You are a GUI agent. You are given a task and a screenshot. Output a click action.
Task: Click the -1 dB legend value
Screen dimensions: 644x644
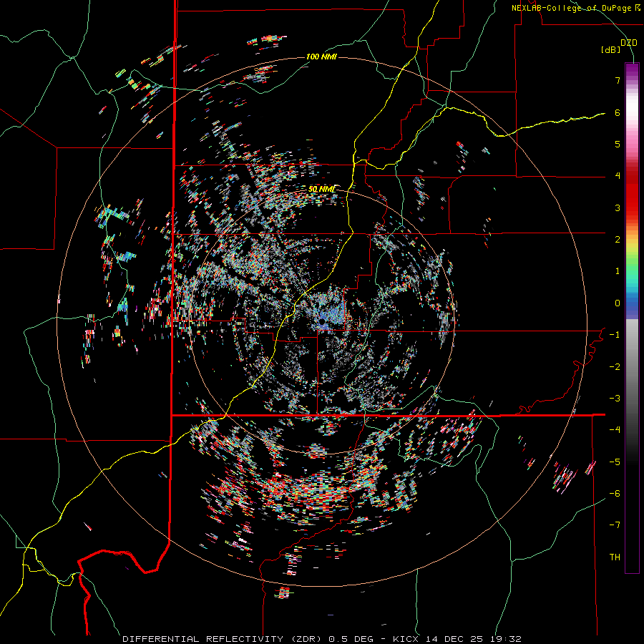(x=615, y=335)
